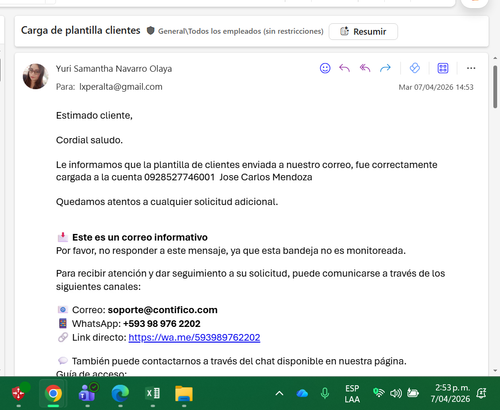Open the wa.me/593989762202 link

[x=194, y=337]
